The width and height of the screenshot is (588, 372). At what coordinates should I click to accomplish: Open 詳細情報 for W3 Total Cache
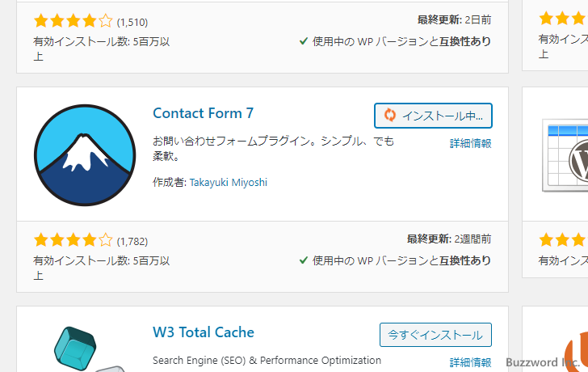pyautogui.click(x=470, y=361)
